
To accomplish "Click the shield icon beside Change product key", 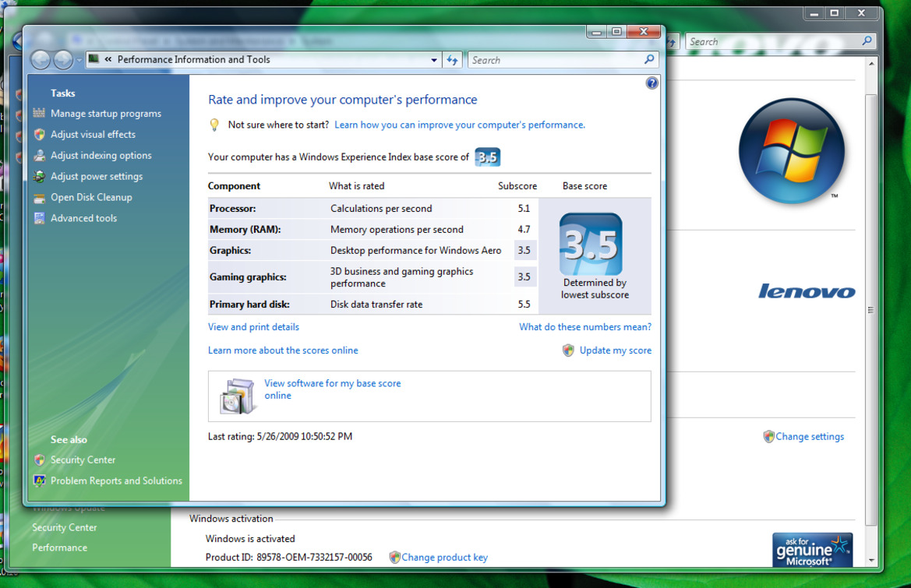I will (x=394, y=557).
